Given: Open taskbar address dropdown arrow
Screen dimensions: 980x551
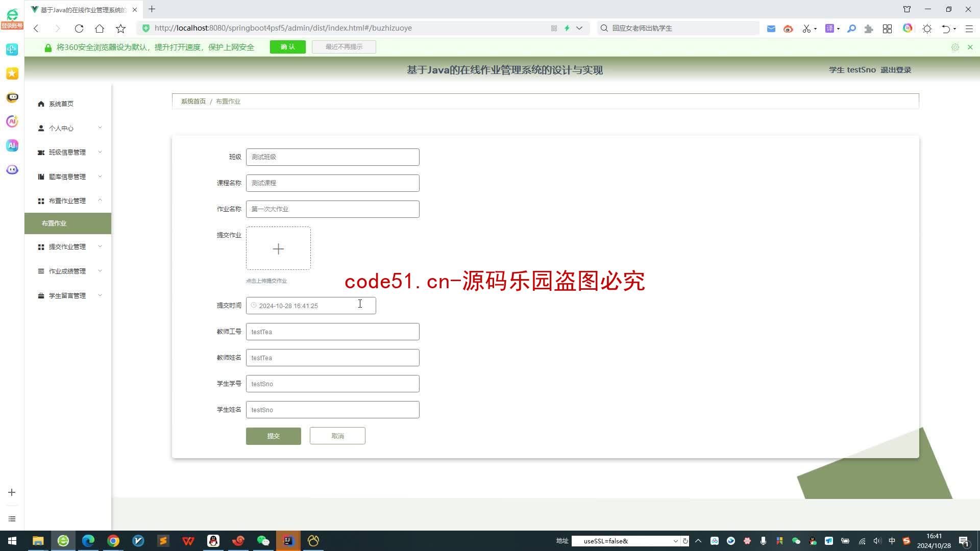Looking at the screenshot, I should (x=676, y=541).
